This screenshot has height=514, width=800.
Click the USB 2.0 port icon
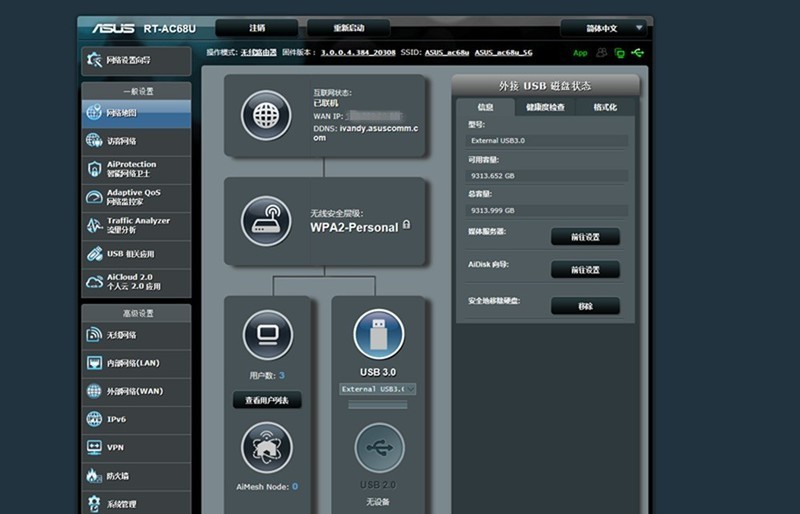[379, 448]
